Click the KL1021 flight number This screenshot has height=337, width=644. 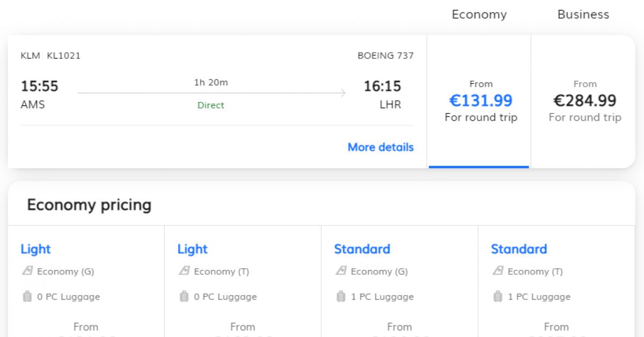(x=63, y=56)
